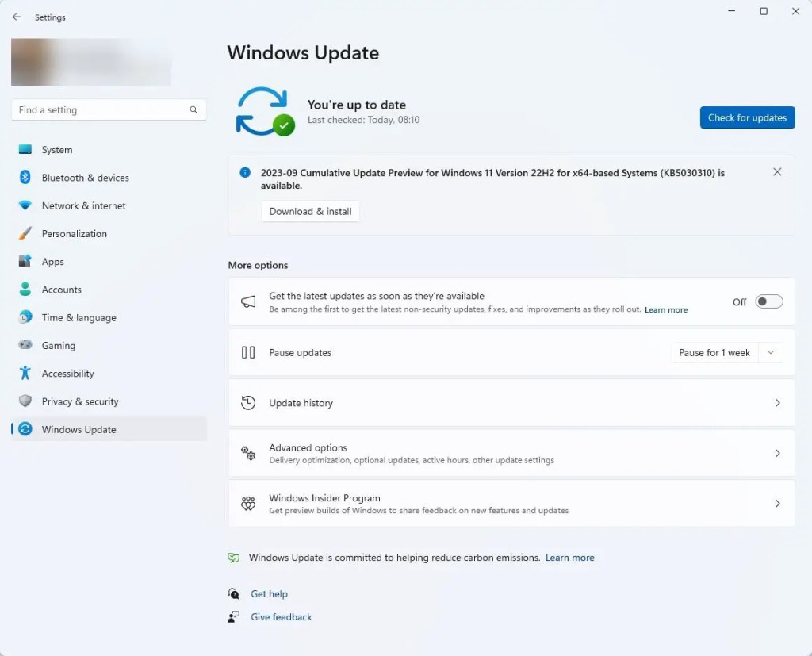The image size is (812, 656).
Task: Click the Privacy shield icon
Action: (25, 401)
